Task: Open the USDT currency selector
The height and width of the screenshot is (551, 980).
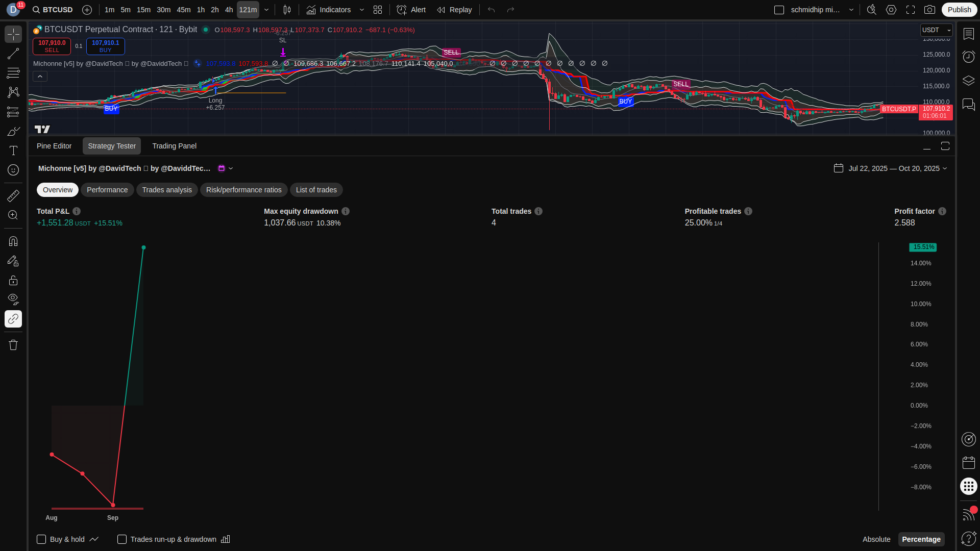Action: pos(936,30)
